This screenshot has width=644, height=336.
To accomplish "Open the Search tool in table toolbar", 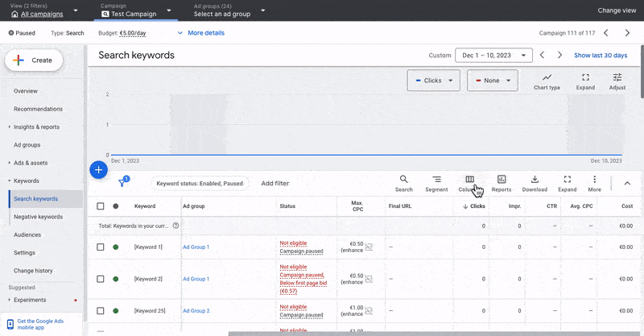I will pos(404,184).
